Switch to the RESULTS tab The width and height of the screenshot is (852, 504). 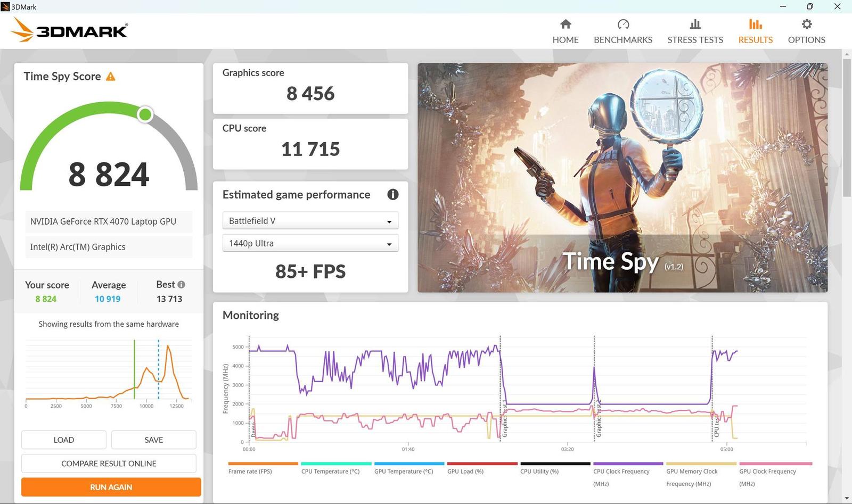(x=755, y=39)
